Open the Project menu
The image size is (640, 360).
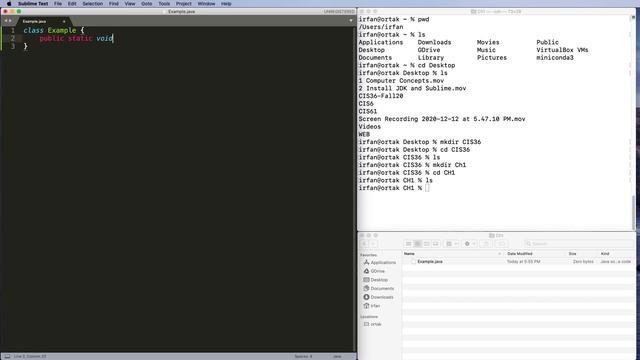pyautogui.click(x=184, y=4)
